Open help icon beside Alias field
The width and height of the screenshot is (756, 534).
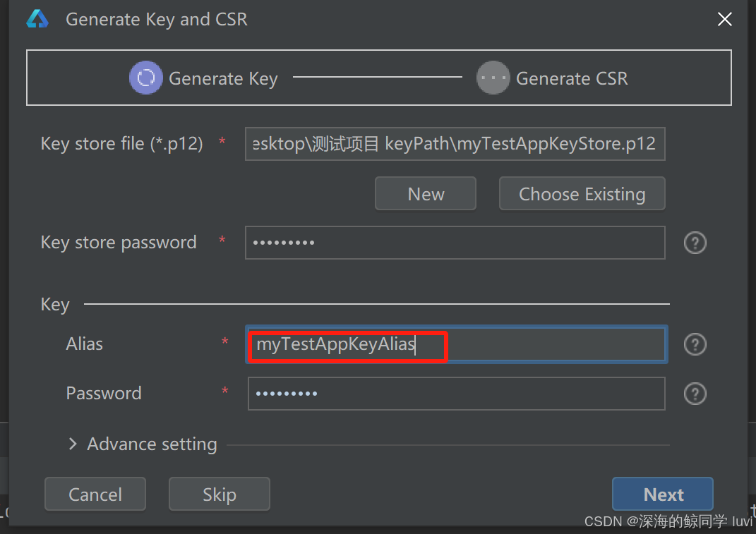[x=695, y=344]
